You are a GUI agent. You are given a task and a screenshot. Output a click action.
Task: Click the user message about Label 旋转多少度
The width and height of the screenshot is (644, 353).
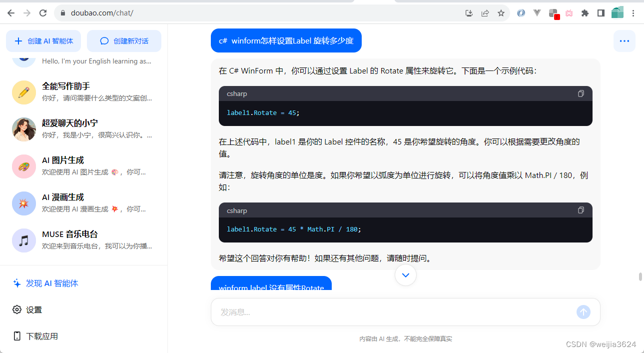(x=286, y=40)
